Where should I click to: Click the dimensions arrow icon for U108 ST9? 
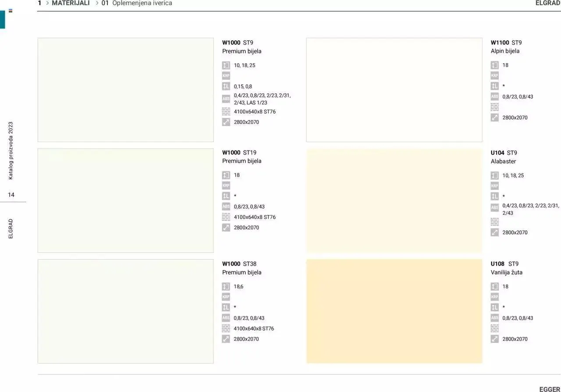tap(494, 339)
